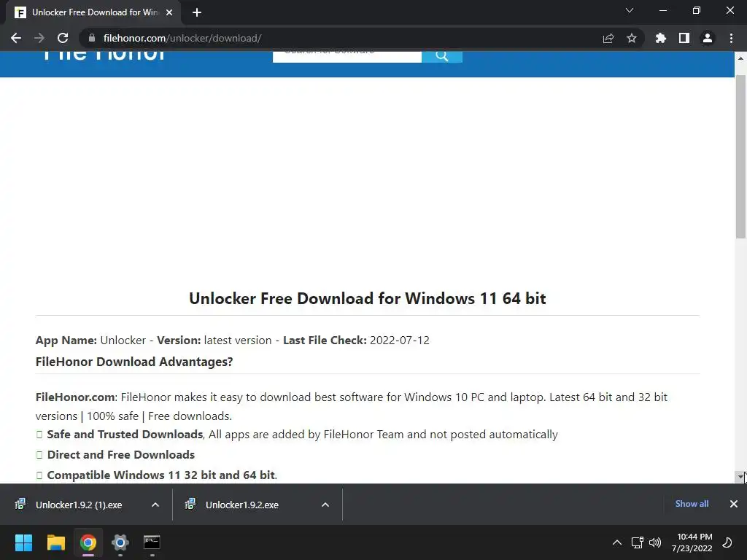Click the FileHonor search for software field

coord(347,55)
